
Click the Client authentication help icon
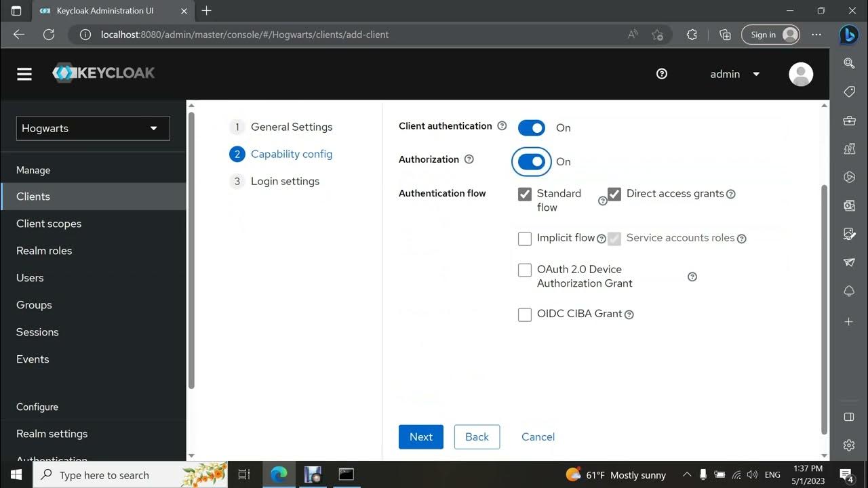pyautogui.click(x=502, y=126)
